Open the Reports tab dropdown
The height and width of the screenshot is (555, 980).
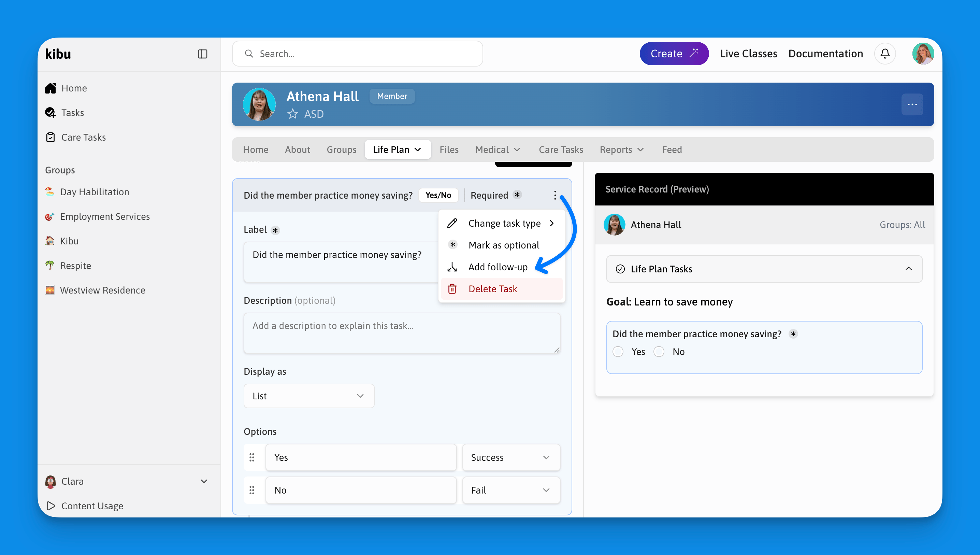click(622, 150)
